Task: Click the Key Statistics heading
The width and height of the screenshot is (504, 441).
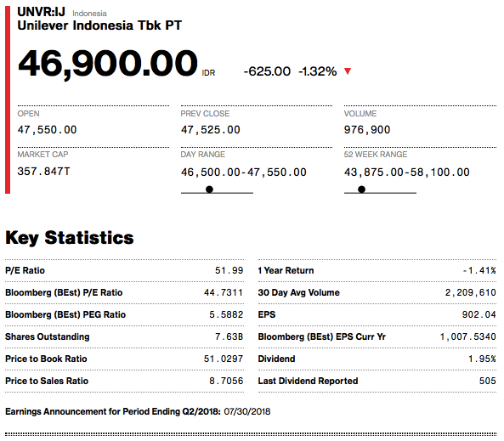Action: coord(70,238)
